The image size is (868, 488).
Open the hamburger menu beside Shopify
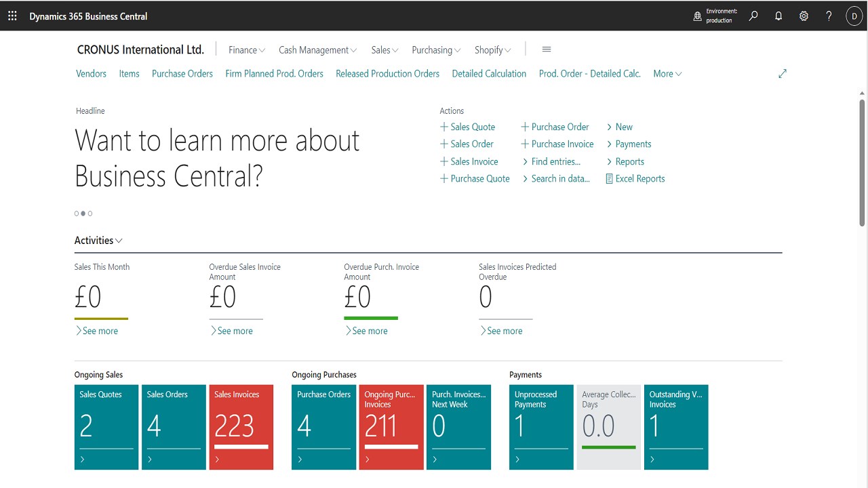click(x=547, y=49)
